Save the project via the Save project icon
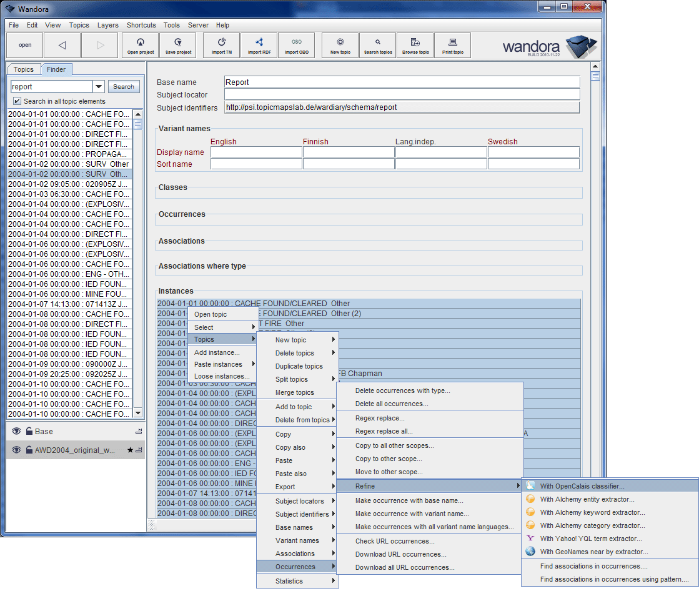The width and height of the screenshot is (699, 616). click(x=177, y=45)
